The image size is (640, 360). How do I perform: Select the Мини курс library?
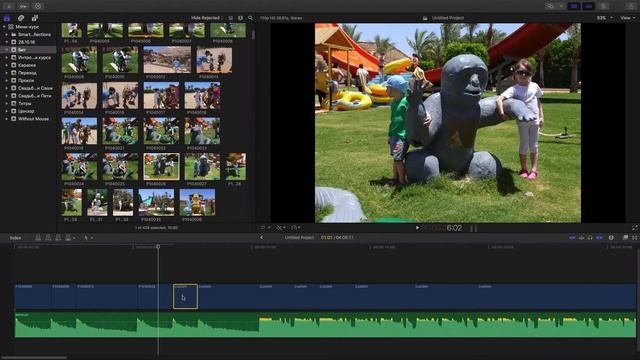[x=28, y=27]
